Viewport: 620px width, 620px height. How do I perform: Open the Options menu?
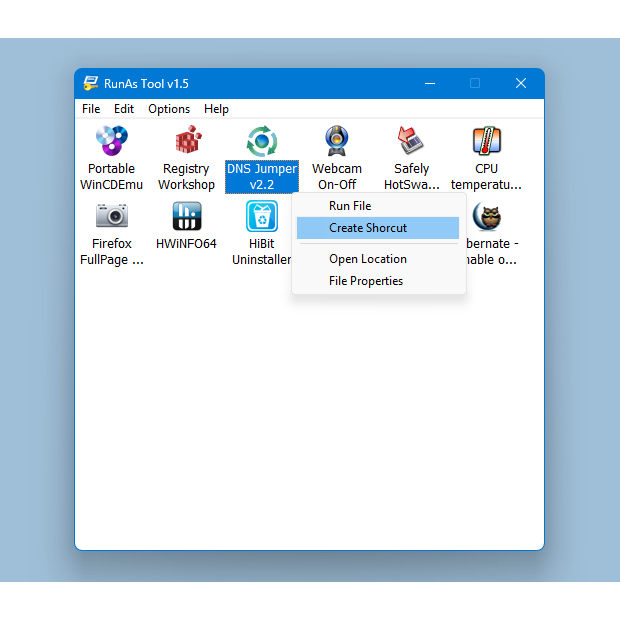click(169, 109)
